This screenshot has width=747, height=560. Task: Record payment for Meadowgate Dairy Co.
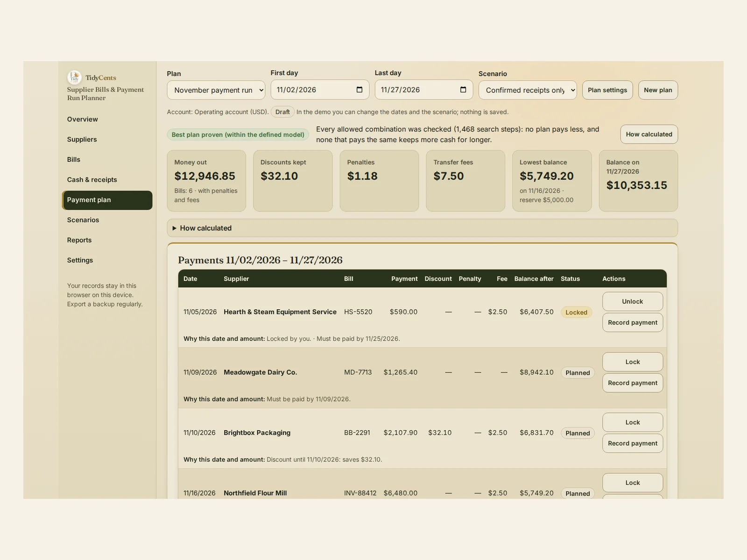633,383
